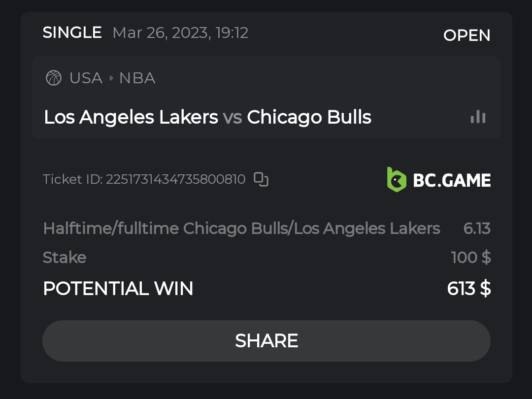Click the 6.13 odds value
Image resolution: width=532 pixels, height=399 pixels.
(x=477, y=229)
